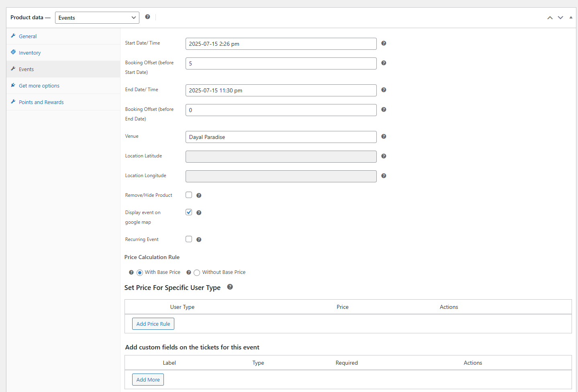Collapse the Product data panel
The width and height of the screenshot is (578, 392).
[x=571, y=18]
